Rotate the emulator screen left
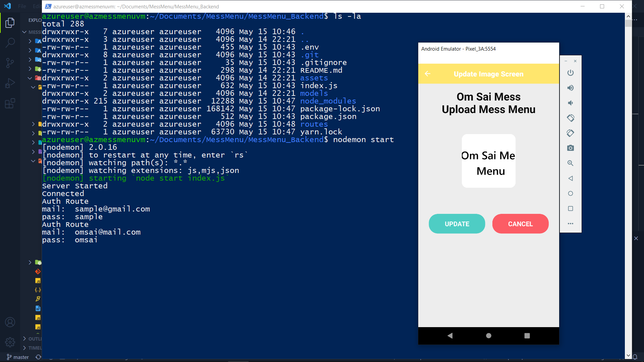This screenshot has width=644, height=362. 571,118
